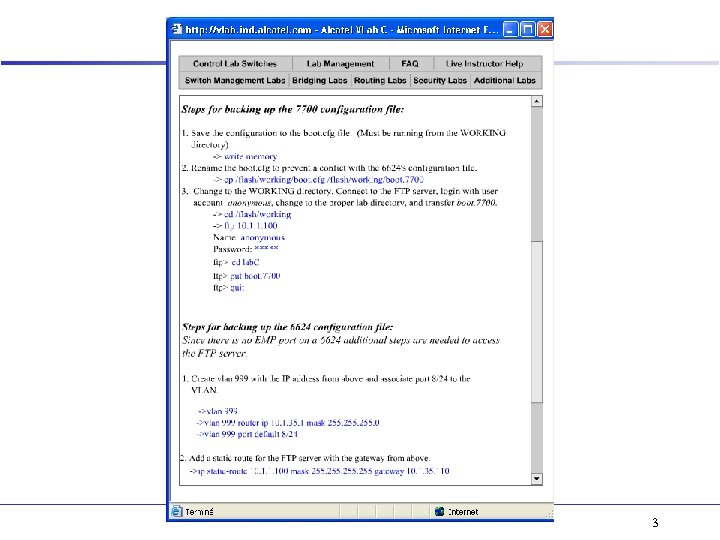Click the 'vlan 999 router ip' command line
Image resolution: width=720 pixels, height=540 pixels.
coord(288,422)
